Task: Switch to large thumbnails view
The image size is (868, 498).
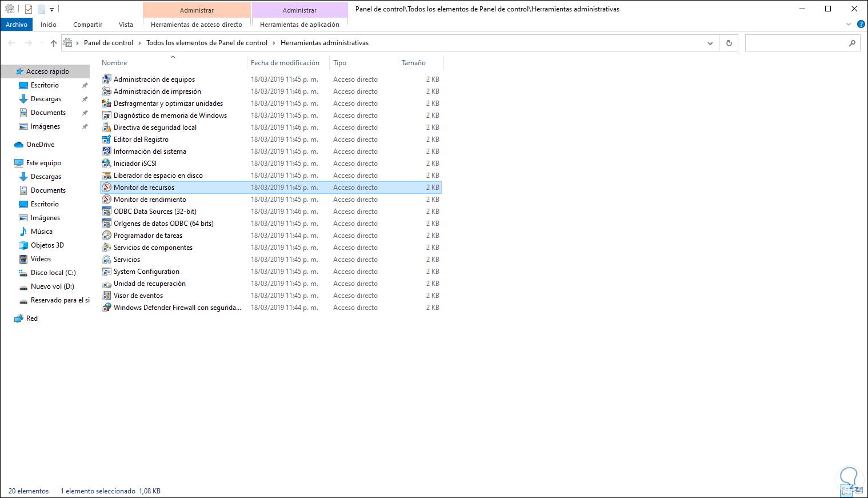Action: (x=858, y=491)
